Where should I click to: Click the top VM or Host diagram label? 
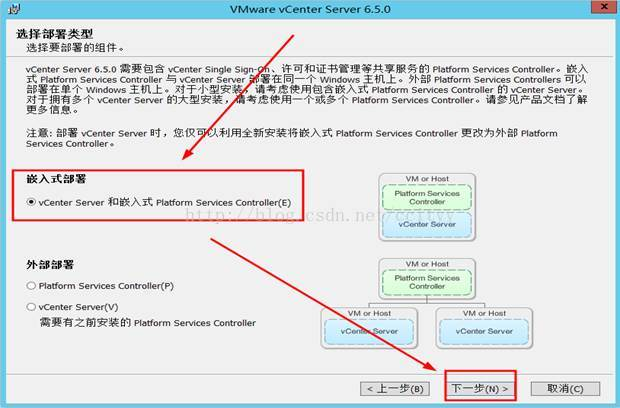point(427,179)
